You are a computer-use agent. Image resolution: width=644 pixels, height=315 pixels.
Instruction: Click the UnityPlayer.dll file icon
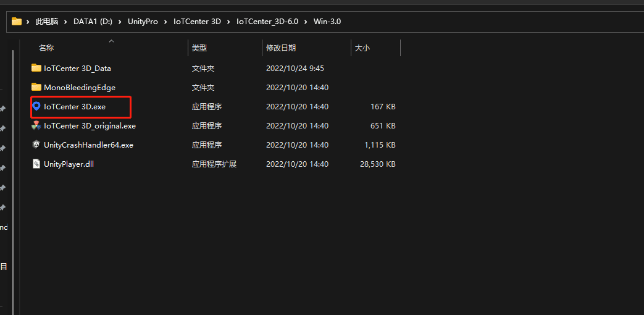(x=36, y=164)
